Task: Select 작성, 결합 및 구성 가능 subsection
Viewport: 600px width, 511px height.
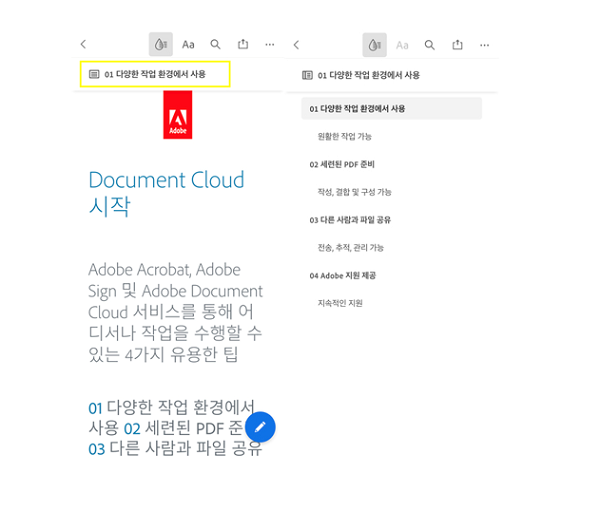Action: click(x=354, y=192)
